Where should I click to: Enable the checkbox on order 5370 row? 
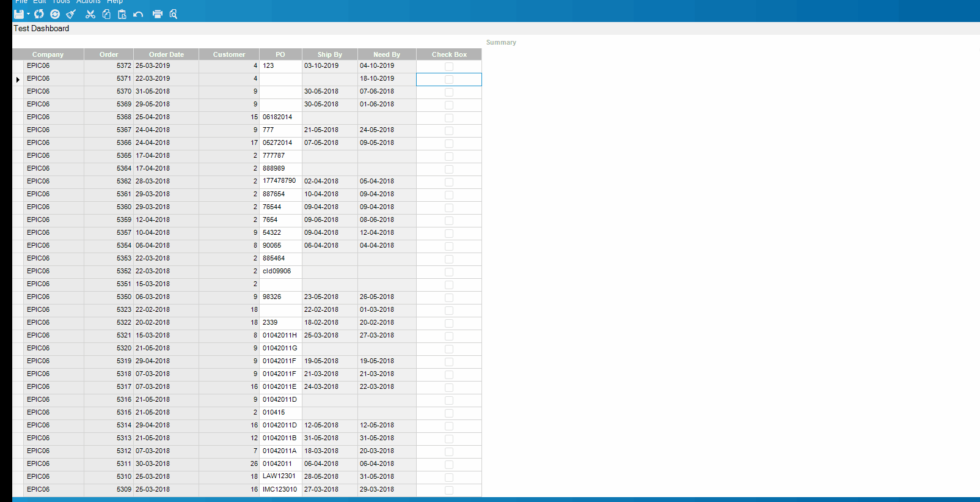449,92
